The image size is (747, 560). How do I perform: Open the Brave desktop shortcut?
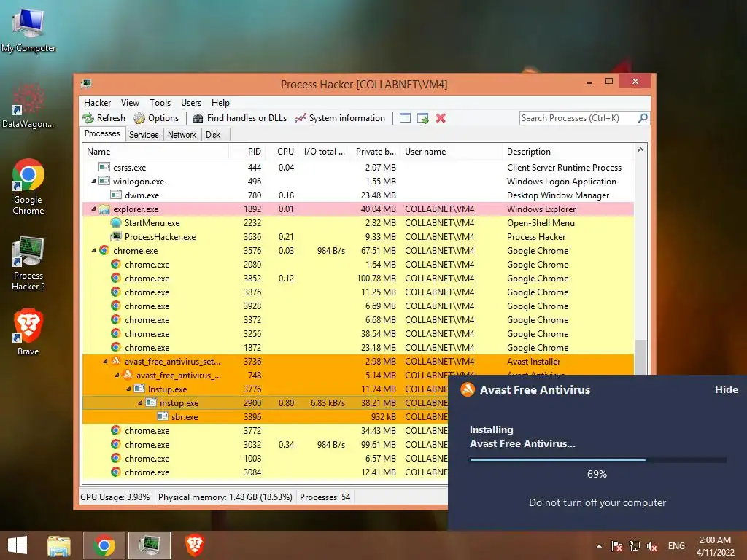click(28, 332)
